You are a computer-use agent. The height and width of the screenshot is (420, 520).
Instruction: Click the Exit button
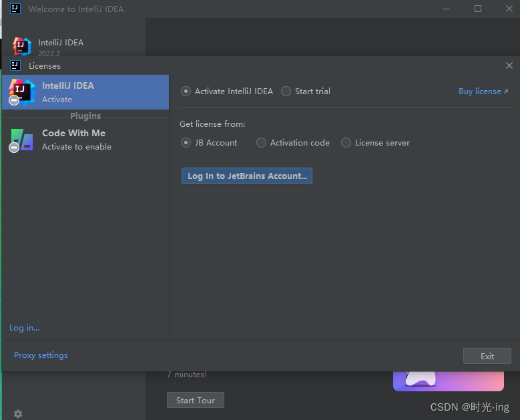(x=487, y=356)
